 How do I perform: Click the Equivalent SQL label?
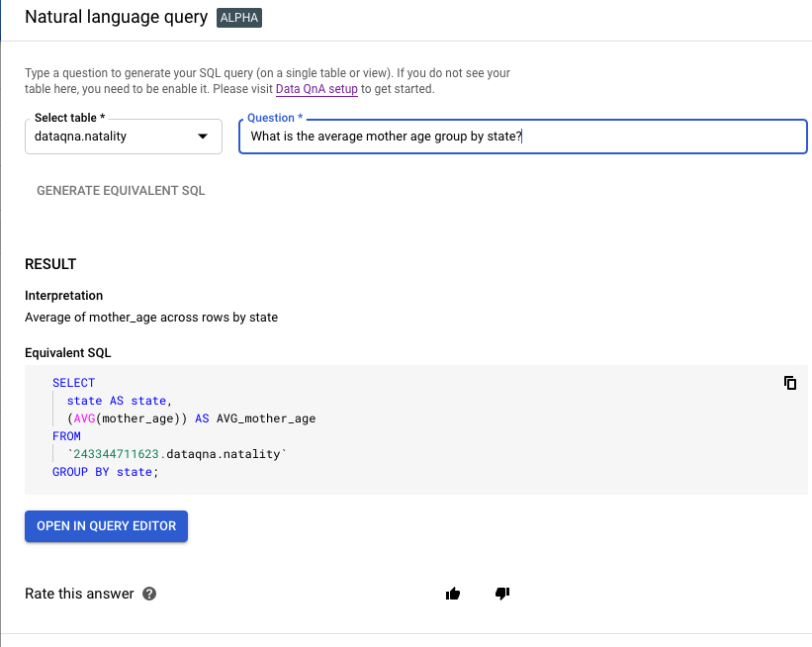(x=68, y=353)
